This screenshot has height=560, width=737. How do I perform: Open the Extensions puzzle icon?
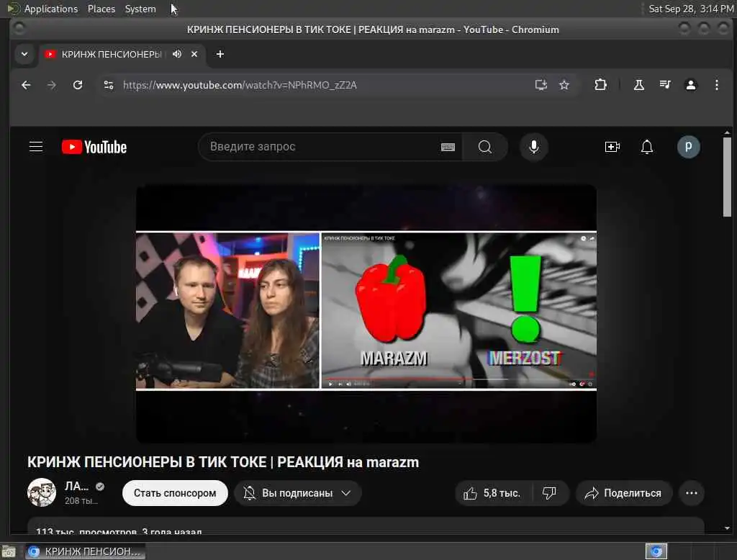pos(600,85)
